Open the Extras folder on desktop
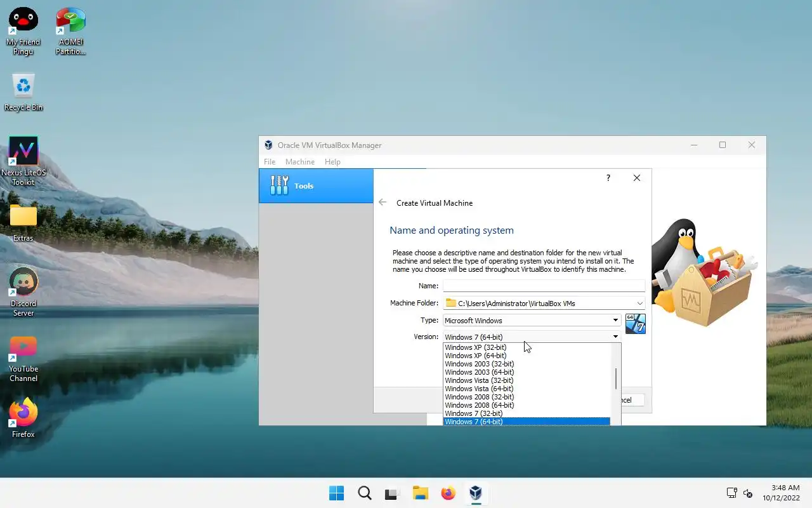The width and height of the screenshot is (812, 508). 23,223
